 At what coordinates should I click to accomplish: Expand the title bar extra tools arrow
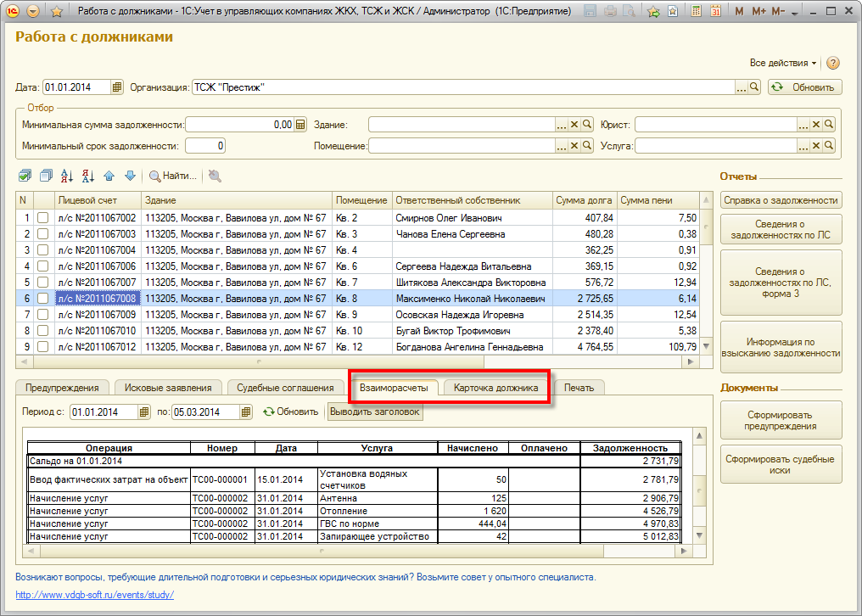click(795, 12)
